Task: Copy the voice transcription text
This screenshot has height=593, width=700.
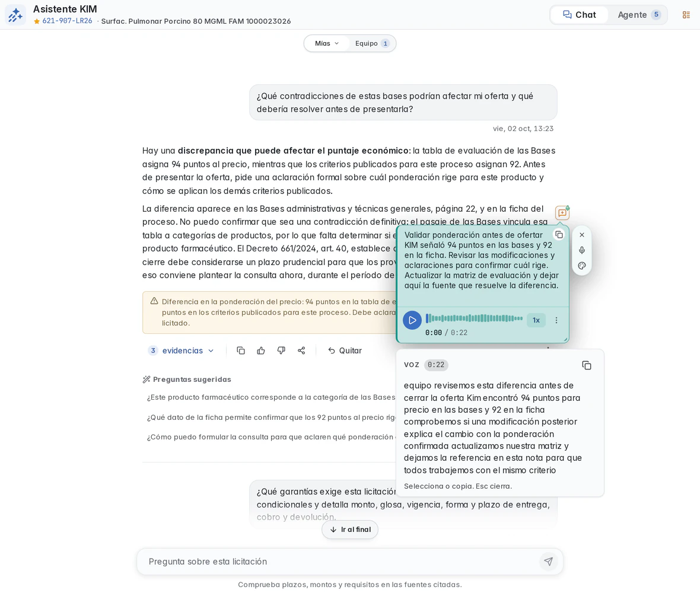Action: pos(587,365)
